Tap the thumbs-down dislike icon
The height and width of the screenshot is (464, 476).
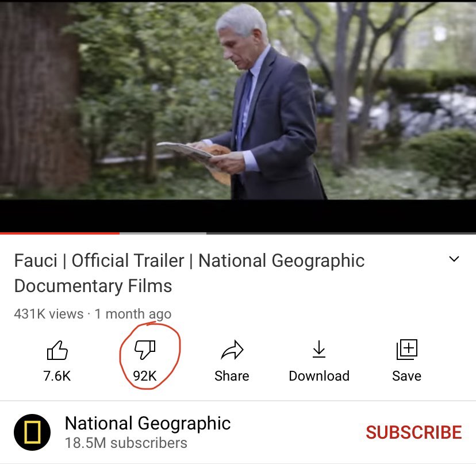(x=145, y=350)
